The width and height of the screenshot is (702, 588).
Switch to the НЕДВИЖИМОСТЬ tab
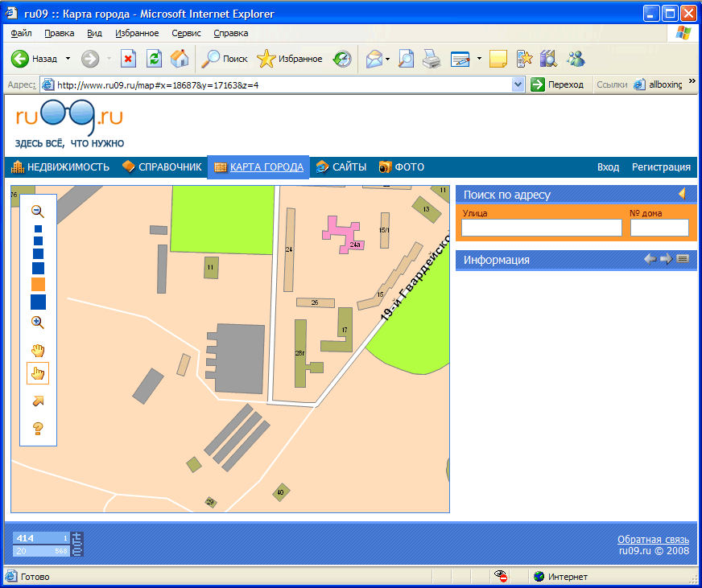60,167
